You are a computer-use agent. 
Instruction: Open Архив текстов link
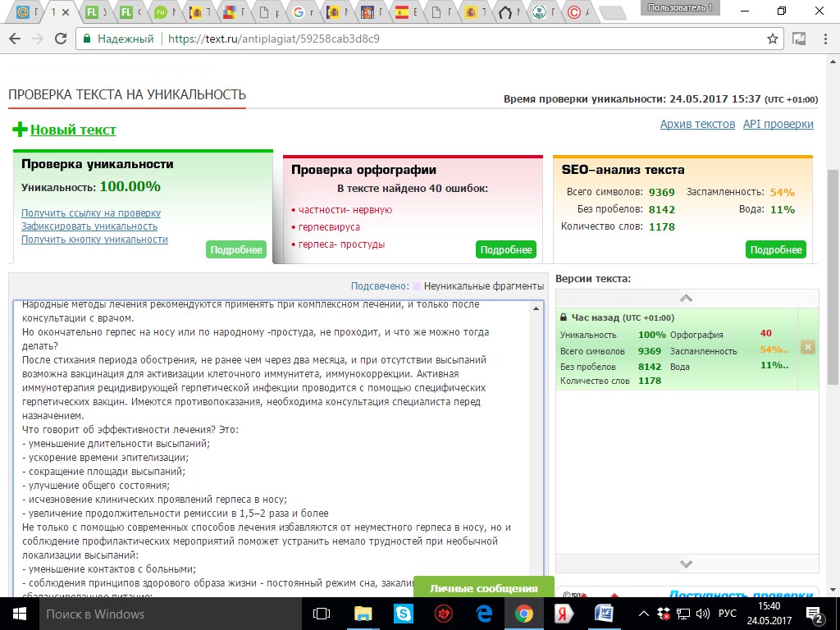697,124
